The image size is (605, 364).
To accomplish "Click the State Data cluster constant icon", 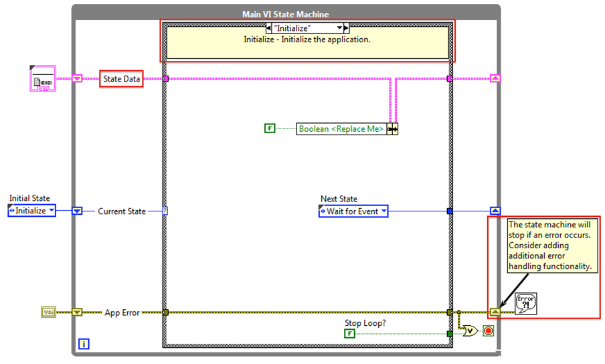I will click(43, 78).
